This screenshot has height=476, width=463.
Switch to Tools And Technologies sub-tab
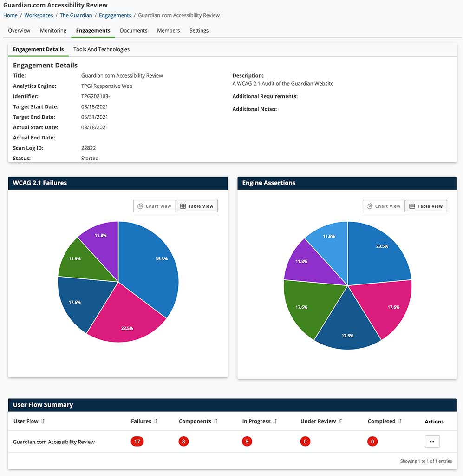click(101, 49)
